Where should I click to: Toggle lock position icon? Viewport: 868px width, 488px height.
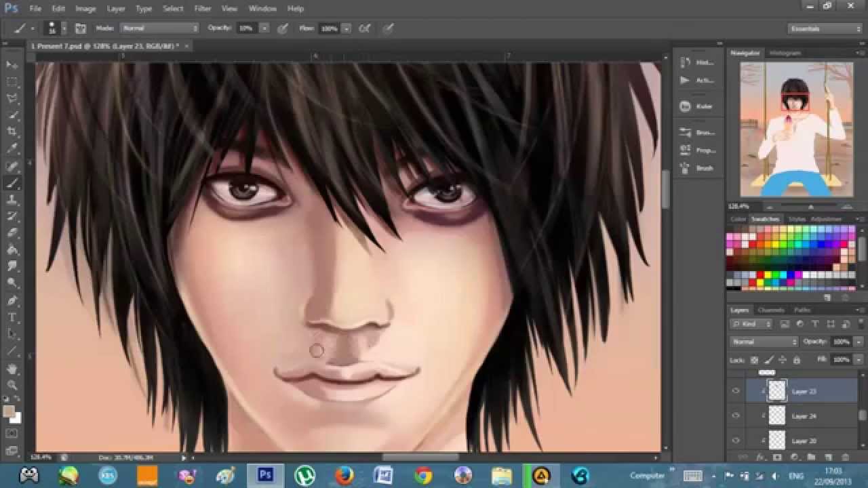point(783,360)
